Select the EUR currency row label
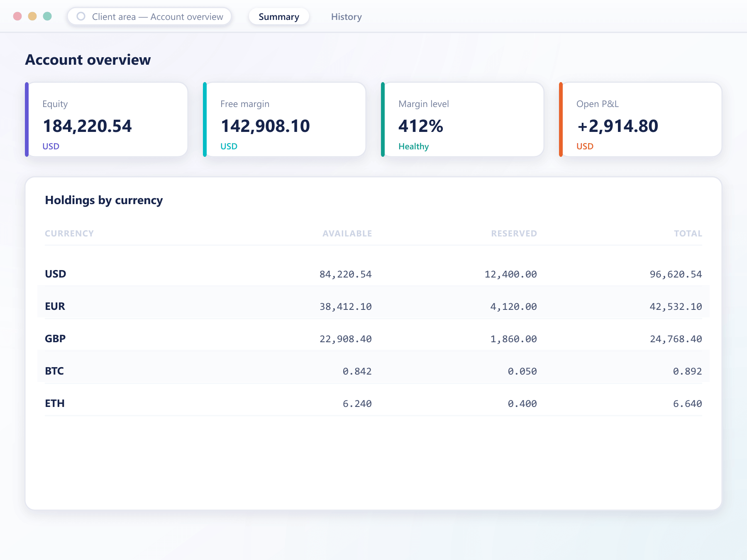The height and width of the screenshot is (560, 747). [x=55, y=306]
